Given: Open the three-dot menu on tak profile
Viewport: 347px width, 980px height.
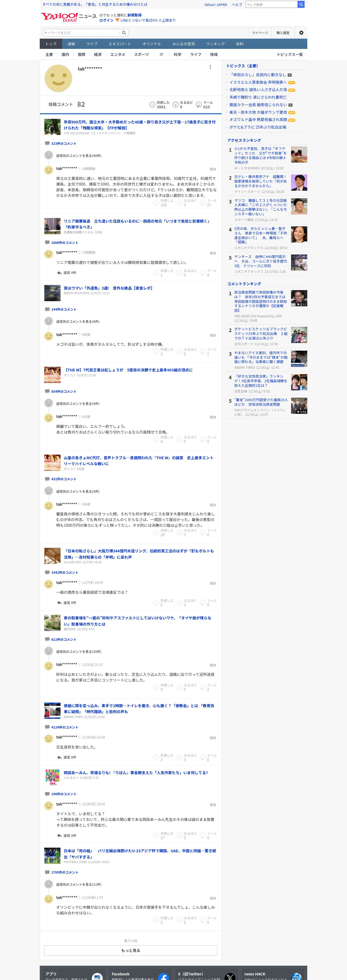Looking at the screenshot, I should [210, 67].
